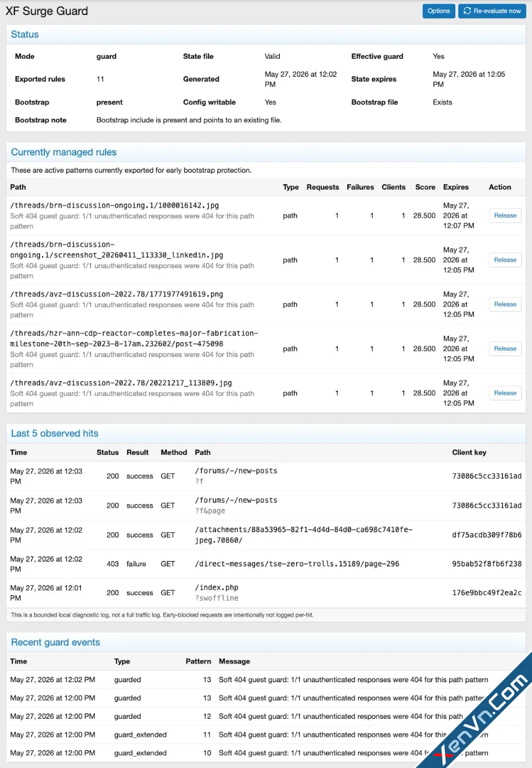532x768 pixels.
Task: Click the Client key column header
Action: point(469,452)
